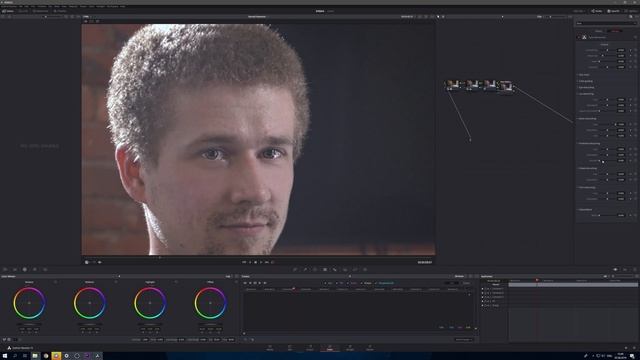Click stop in viewer transport controls

pyautogui.click(x=256, y=262)
